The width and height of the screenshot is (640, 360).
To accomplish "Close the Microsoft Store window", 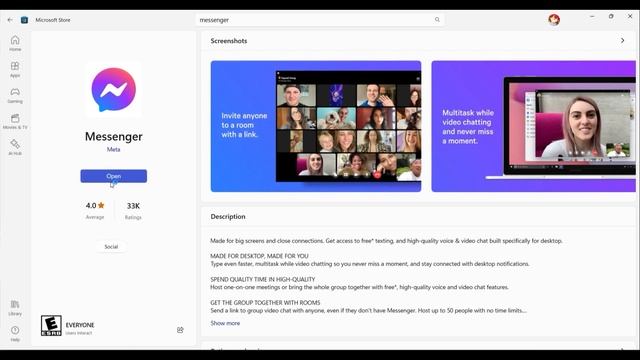I will 630,16.
